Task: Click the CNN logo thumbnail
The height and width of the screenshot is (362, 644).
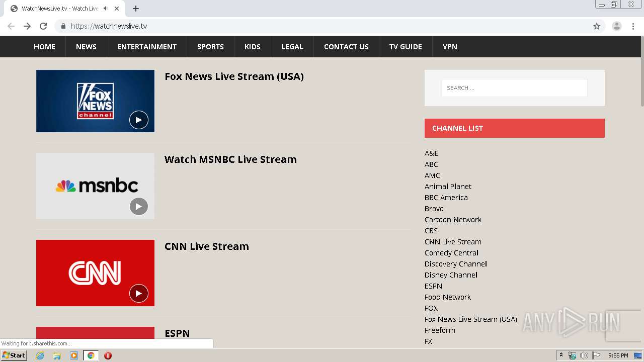Action: [95, 273]
